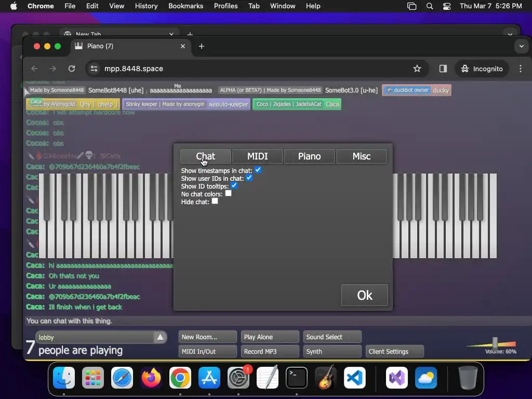Click the Stage Manager menu bar icon
Screen dimensions: 532x399
tap(411, 6)
